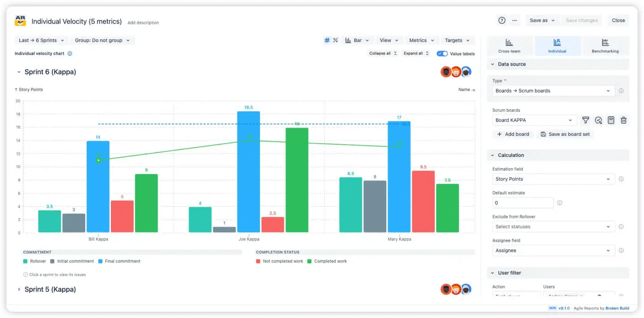Select the numeric values mode icon
644x318 pixels.
click(326, 40)
